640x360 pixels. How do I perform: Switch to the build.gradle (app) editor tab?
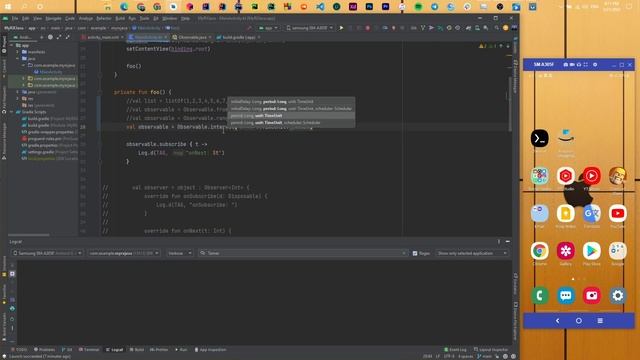pyautogui.click(x=238, y=37)
